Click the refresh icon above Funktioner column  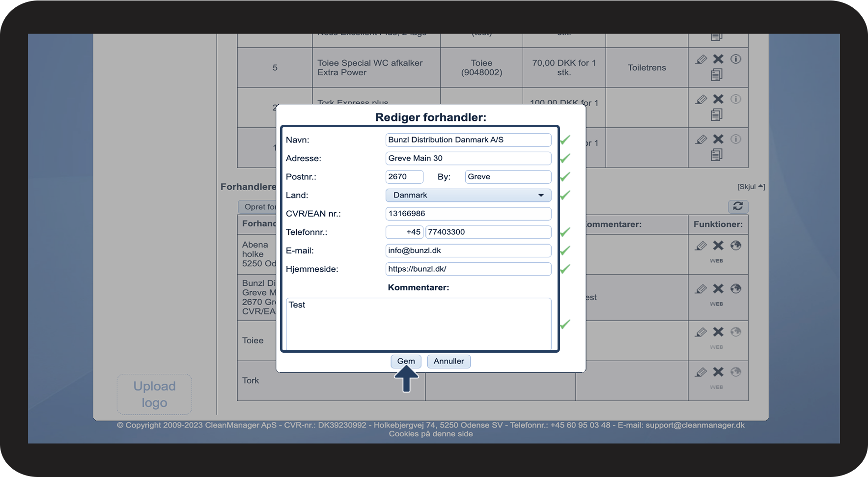[x=738, y=206]
